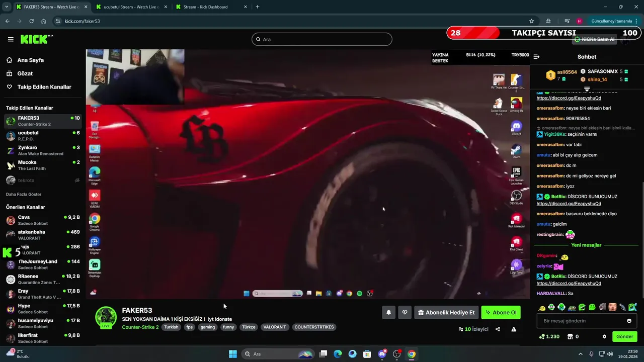Open ilkerfirat recommended channel
This screenshot has width=644, height=362.
click(43, 338)
